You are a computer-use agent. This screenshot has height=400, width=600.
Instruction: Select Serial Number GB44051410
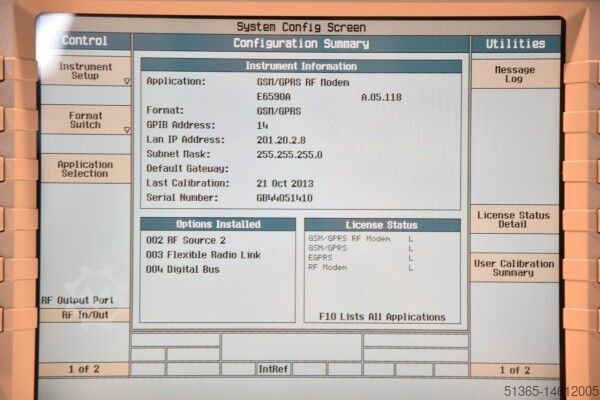(x=284, y=198)
